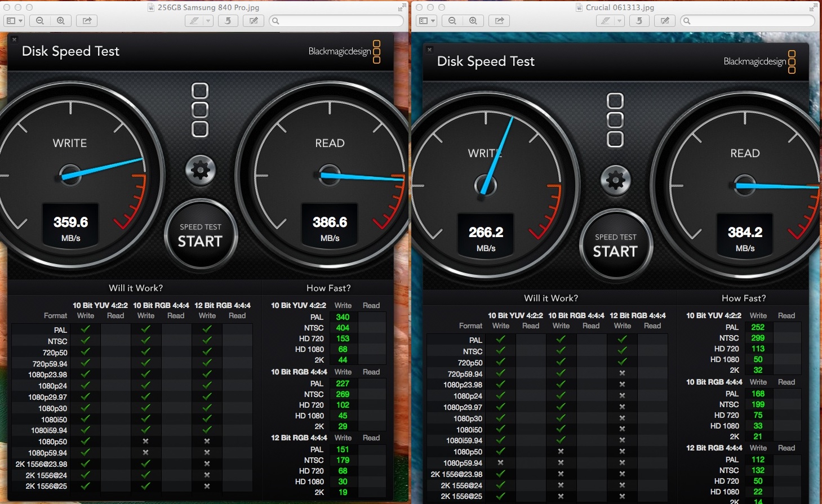Click the X mark for 1080p50 12 Bit RGB
The image size is (822, 504).
207,441
